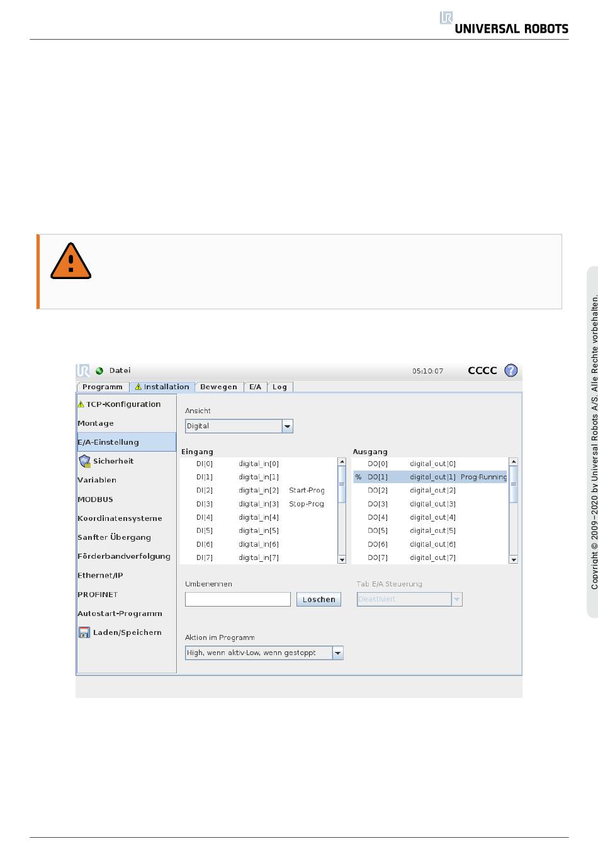Select input row DI[6] digital_in[6]
This screenshot has height=868, width=598.
point(259,544)
